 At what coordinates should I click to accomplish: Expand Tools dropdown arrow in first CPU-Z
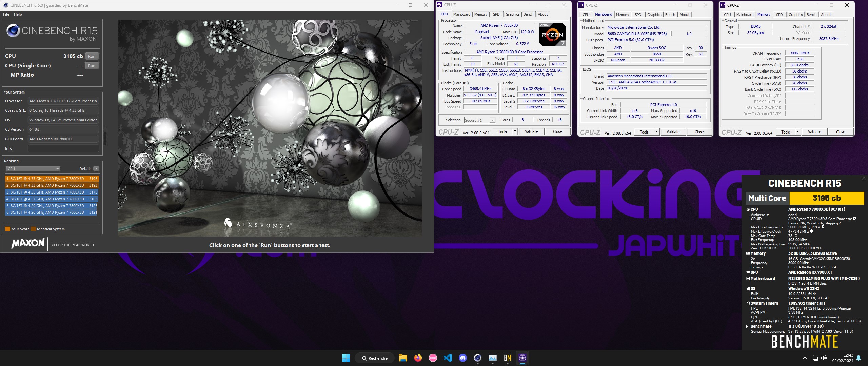tap(515, 131)
